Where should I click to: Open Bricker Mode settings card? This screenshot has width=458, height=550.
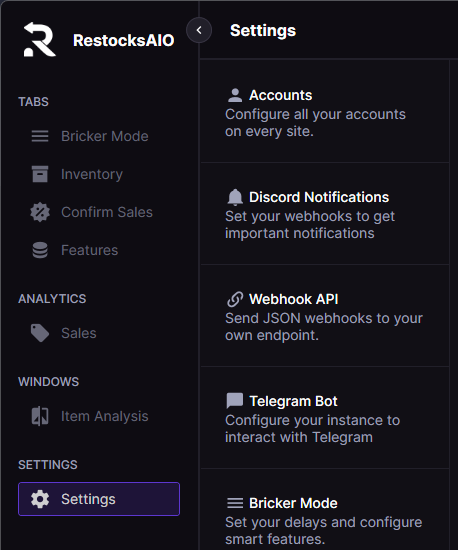coord(325,510)
